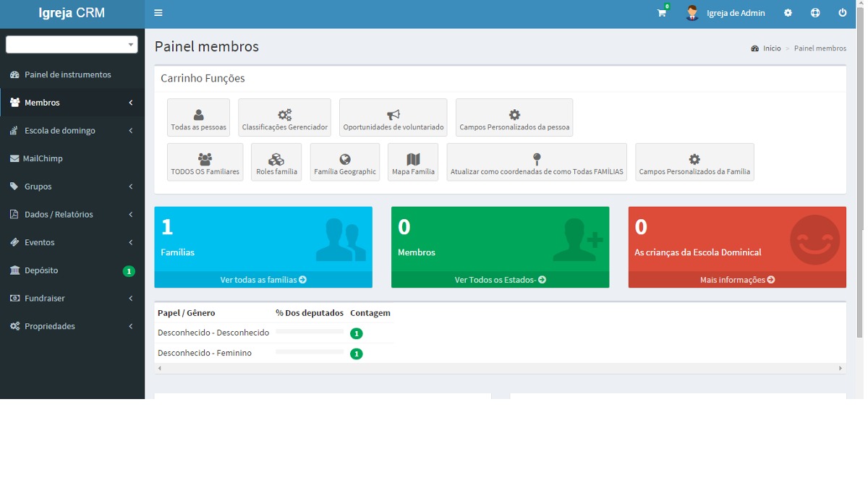This screenshot has height=488, width=868.
Task: Open Classificações Gerenciador tile
Action: (284, 118)
